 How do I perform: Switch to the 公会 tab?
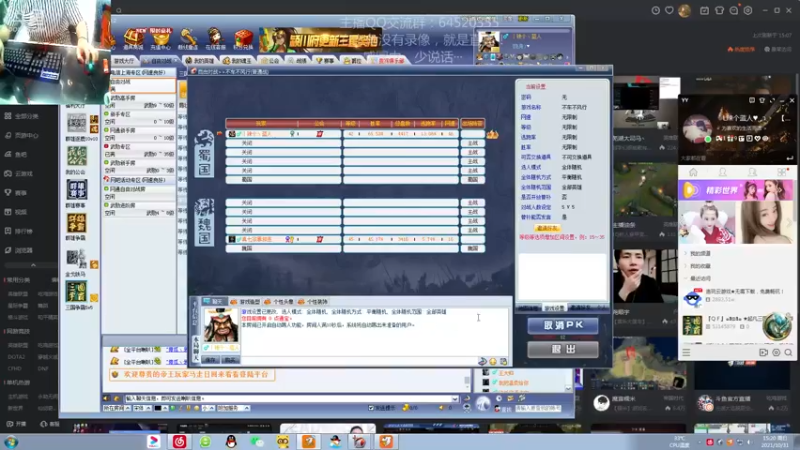point(270,61)
